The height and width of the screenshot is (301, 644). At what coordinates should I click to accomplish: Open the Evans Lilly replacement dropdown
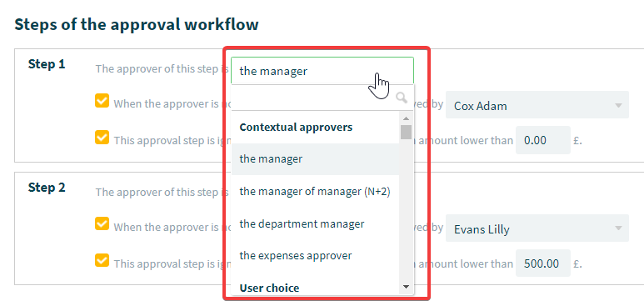[537, 228]
